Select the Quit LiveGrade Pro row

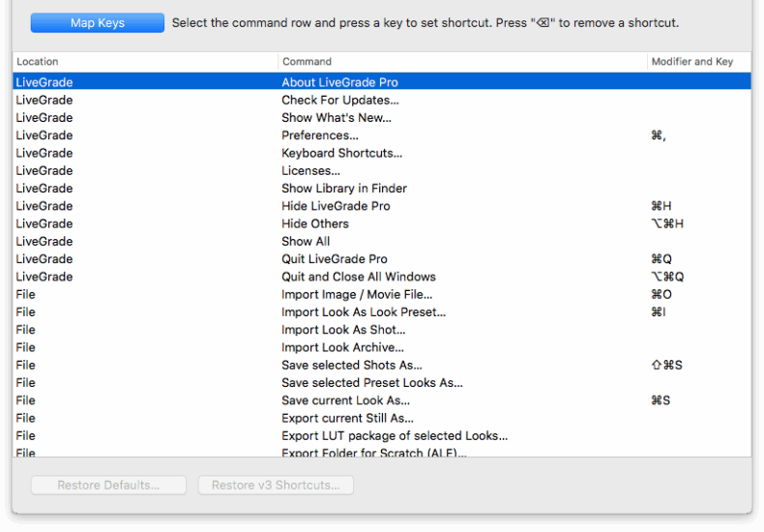point(334,259)
